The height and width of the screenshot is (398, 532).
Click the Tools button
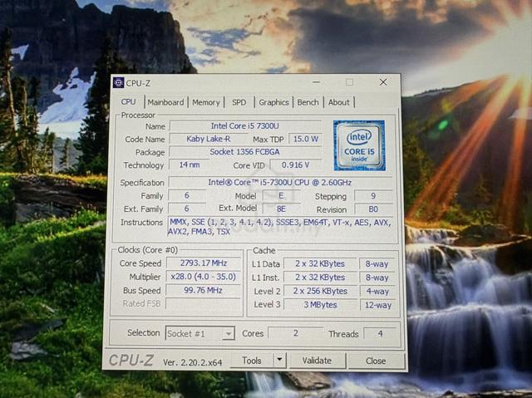pyautogui.click(x=251, y=361)
